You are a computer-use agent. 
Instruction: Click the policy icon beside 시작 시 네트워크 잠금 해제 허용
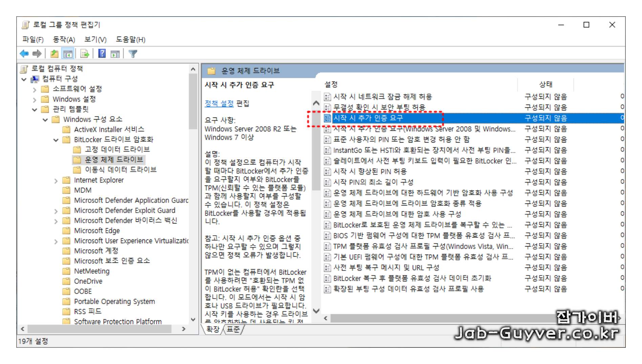[x=327, y=97]
